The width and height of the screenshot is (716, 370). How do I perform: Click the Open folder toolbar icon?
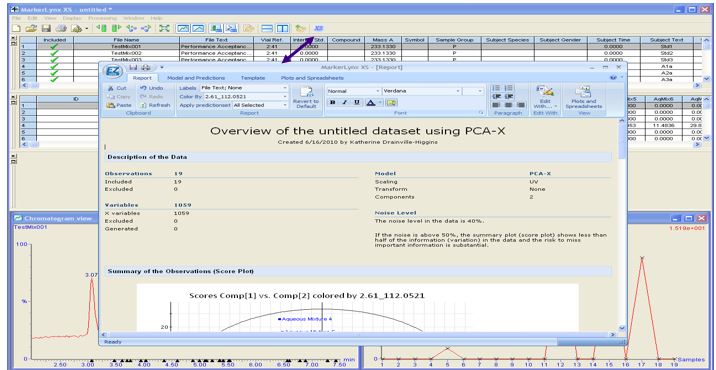[x=31, y=28]
